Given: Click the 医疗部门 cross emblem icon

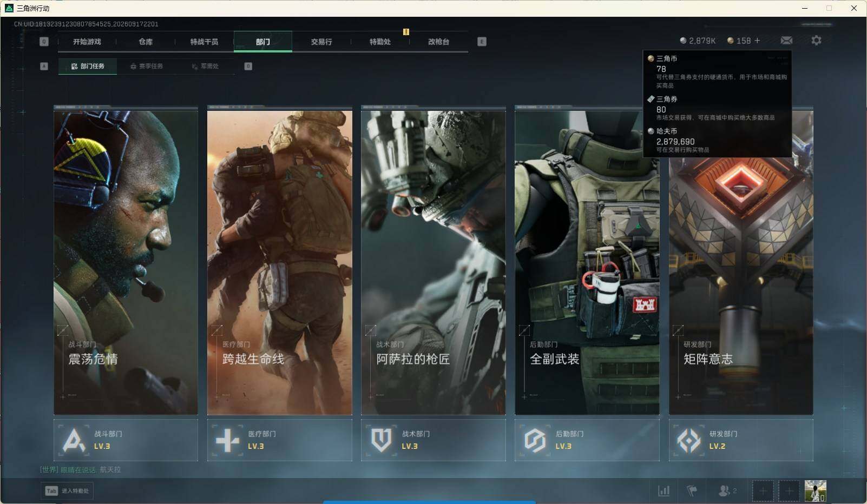Looking at the screenshot, I should pyautogui.click(x=227, y=440).
